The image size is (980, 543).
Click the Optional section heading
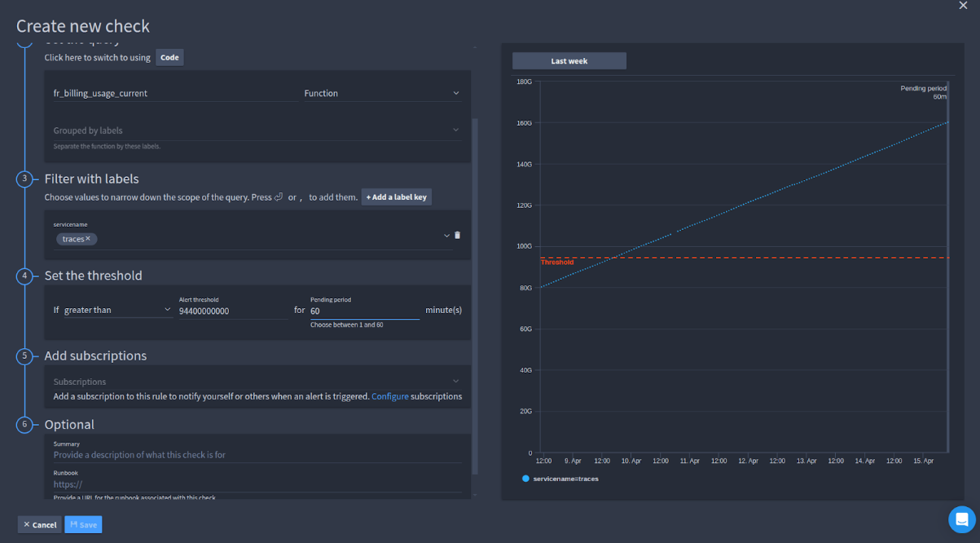tap(69, 424)
